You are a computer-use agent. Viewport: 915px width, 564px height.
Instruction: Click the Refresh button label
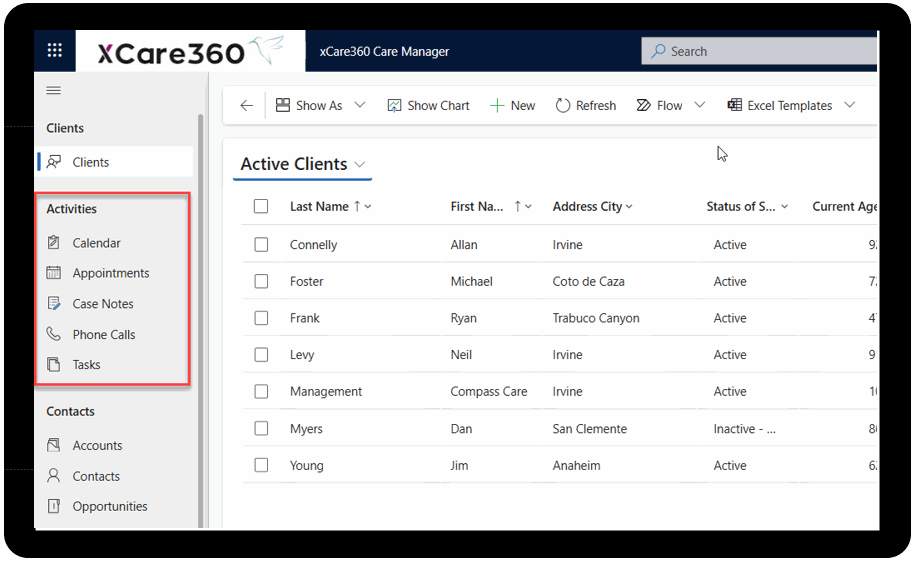[596, 106]
